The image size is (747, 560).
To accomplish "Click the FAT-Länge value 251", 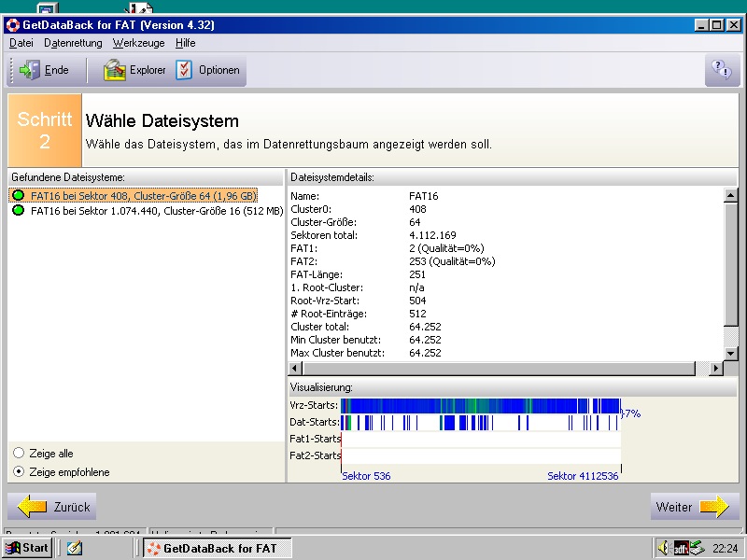I will click(x=416, y=274).
